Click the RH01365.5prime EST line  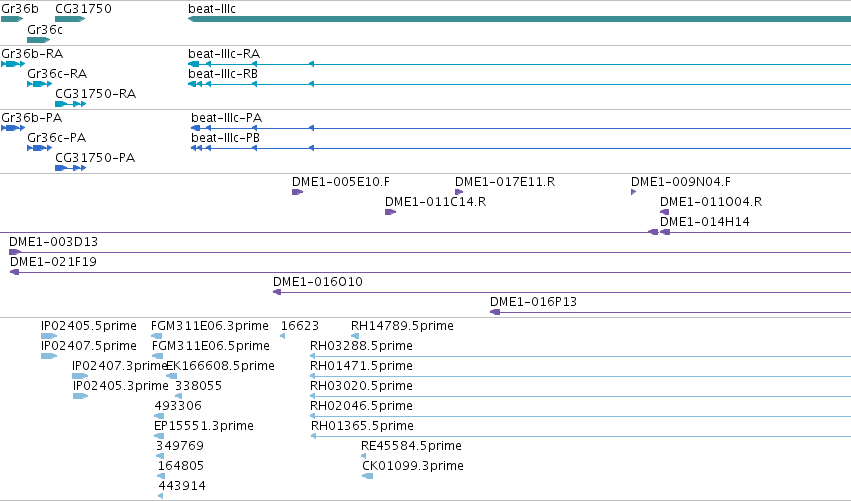coord(581,436)
